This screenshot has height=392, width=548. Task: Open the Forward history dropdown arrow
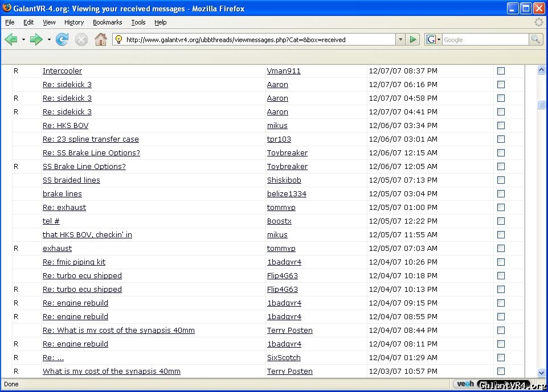tap(49, 40)
